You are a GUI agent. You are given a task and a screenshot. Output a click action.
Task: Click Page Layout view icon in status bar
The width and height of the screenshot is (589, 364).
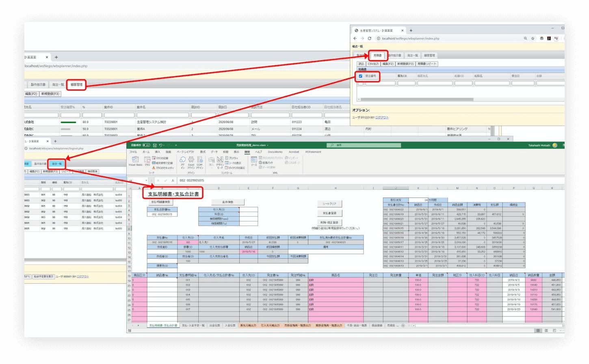pos(546,331)
